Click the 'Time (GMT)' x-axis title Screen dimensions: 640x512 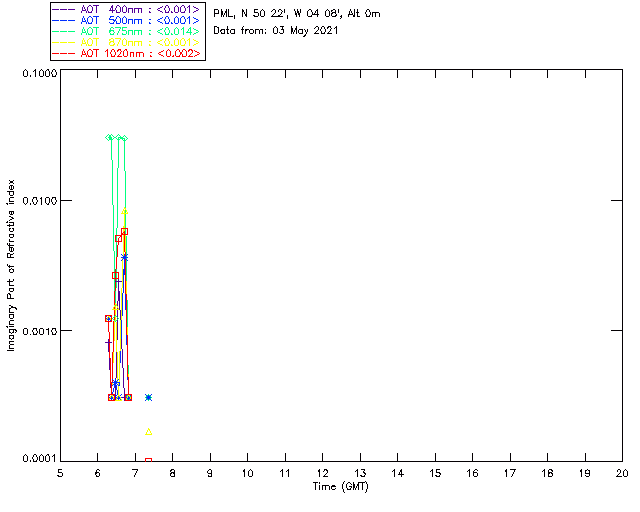point(341,486)
